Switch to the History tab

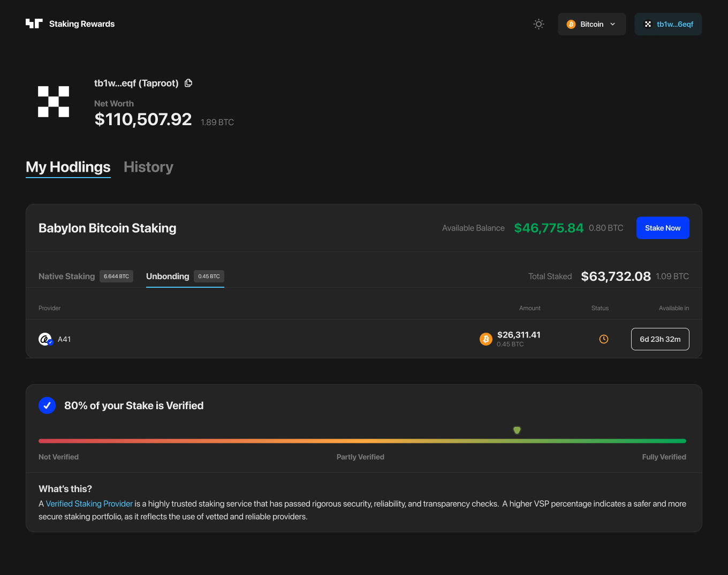[x=148, y=167]
